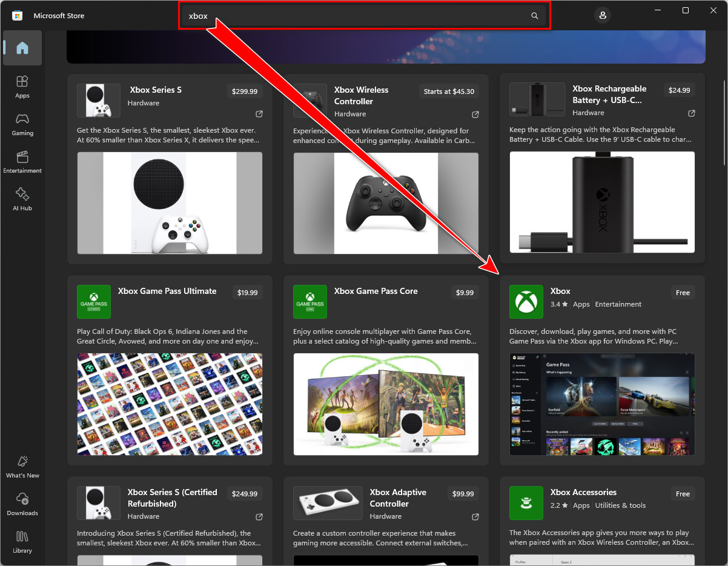728x566 pixels.
Task: Open the Library page
Action: coord(22,541)
